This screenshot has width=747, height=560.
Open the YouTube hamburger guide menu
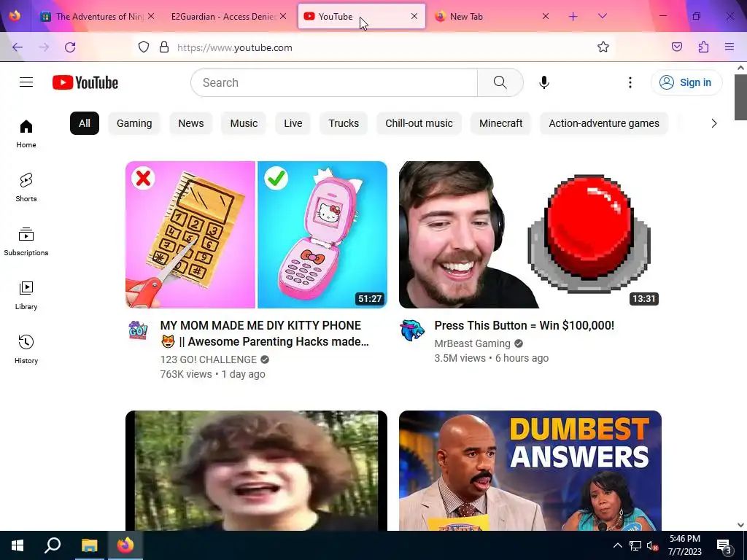pyautogui.click(x=26, y=82)
